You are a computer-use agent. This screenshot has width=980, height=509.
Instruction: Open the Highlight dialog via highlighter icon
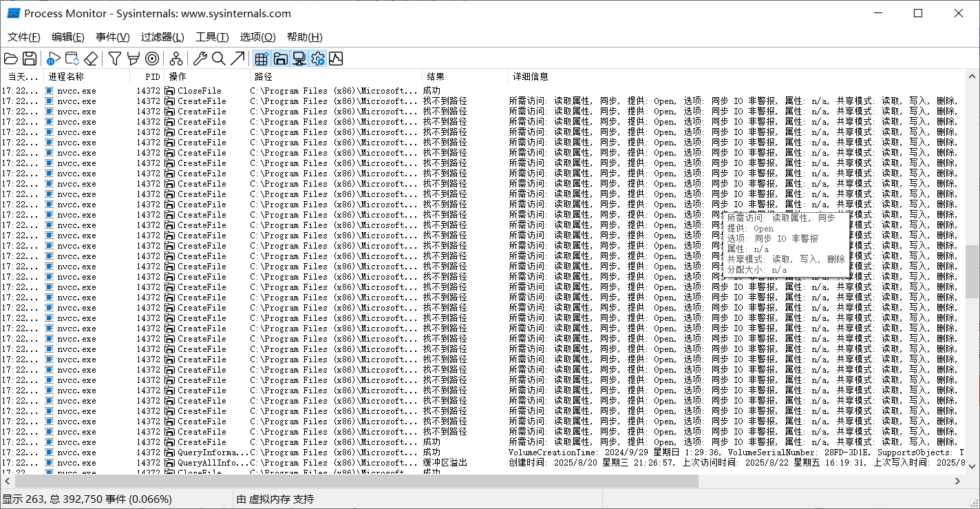134,59
